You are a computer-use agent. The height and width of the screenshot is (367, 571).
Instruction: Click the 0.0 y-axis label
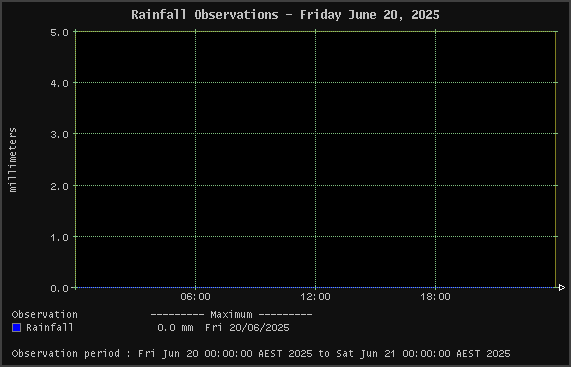tap(59, 288)
